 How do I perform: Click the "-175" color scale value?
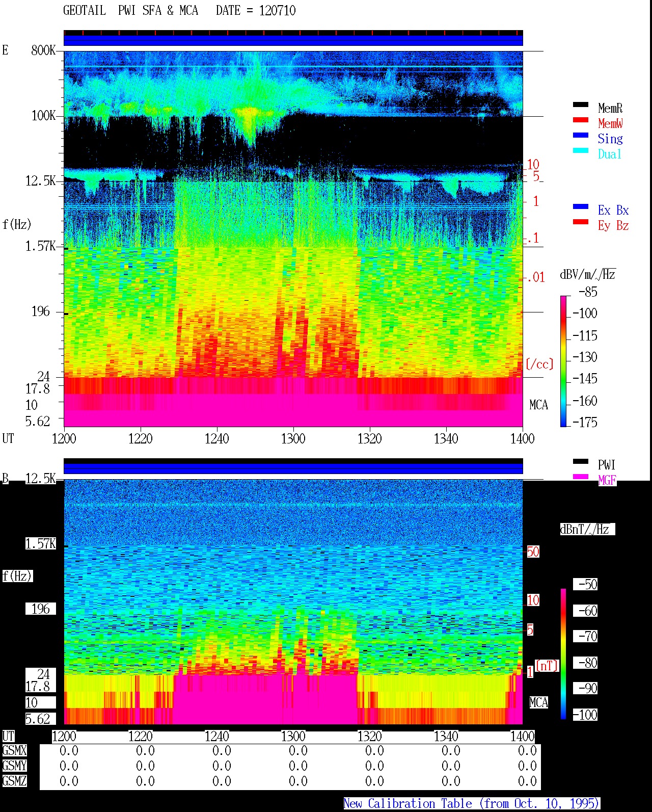click(585, 422)
